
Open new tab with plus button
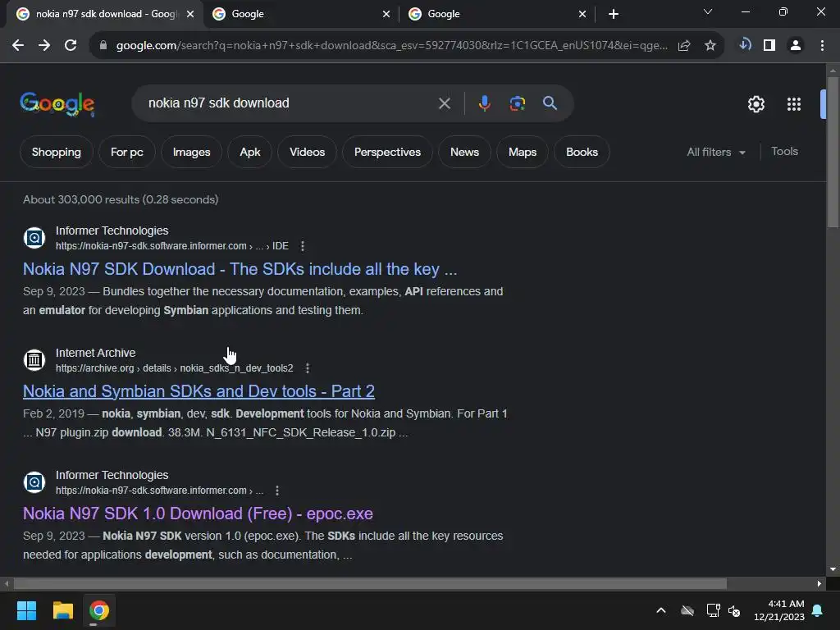[x=614, y=14]
